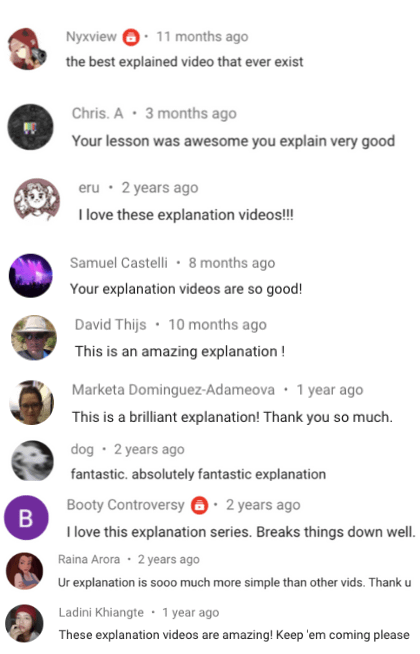
Task: Open Chris. A's dark profile picture
Action: point(30,127)
